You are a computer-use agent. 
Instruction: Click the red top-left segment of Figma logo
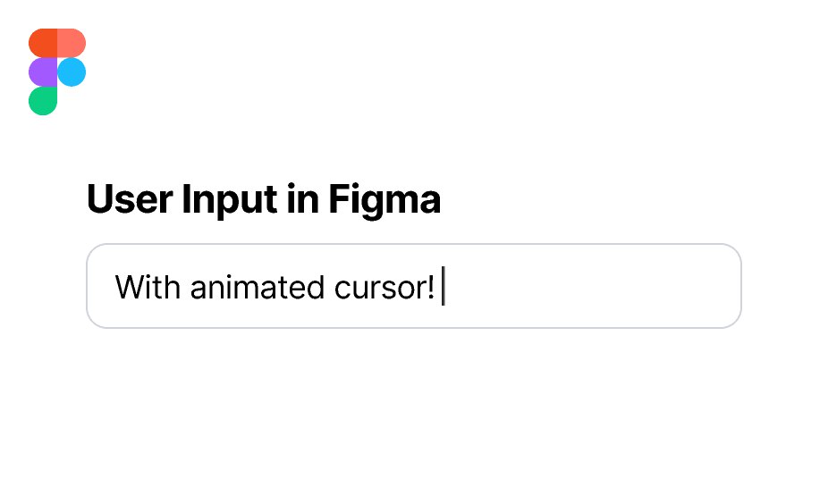(43, 43)
